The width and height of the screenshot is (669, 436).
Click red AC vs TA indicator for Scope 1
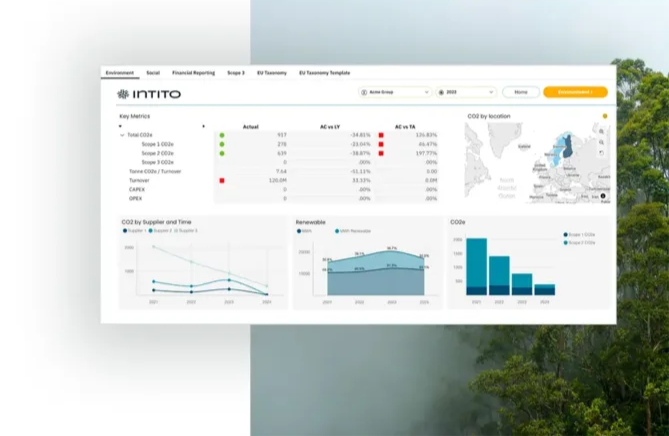(x=381, y=144)
